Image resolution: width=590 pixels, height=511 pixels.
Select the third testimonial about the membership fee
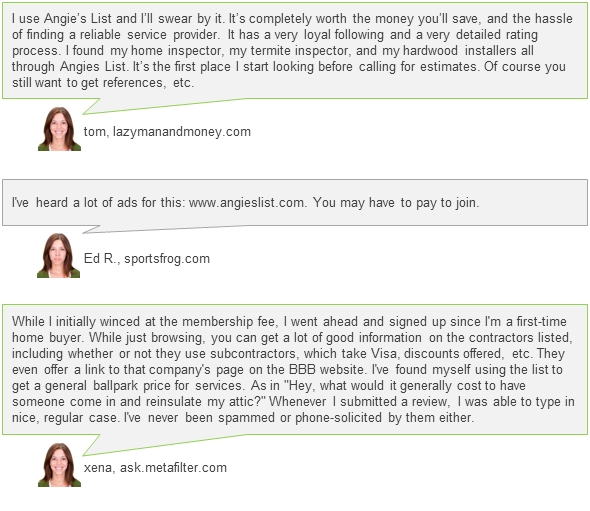click(x=295, y=370)
